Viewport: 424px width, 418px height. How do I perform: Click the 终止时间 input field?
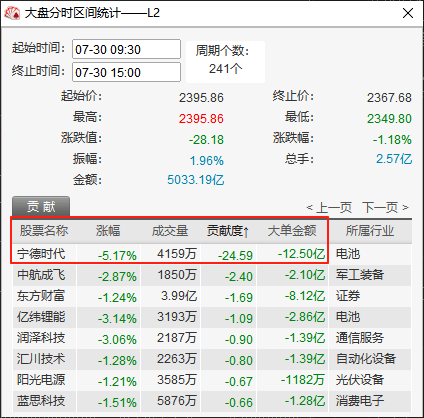[x=126, y=72]
